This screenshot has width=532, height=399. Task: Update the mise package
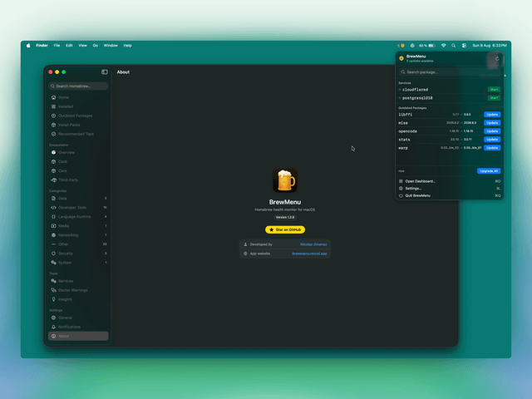pos(492,123)
